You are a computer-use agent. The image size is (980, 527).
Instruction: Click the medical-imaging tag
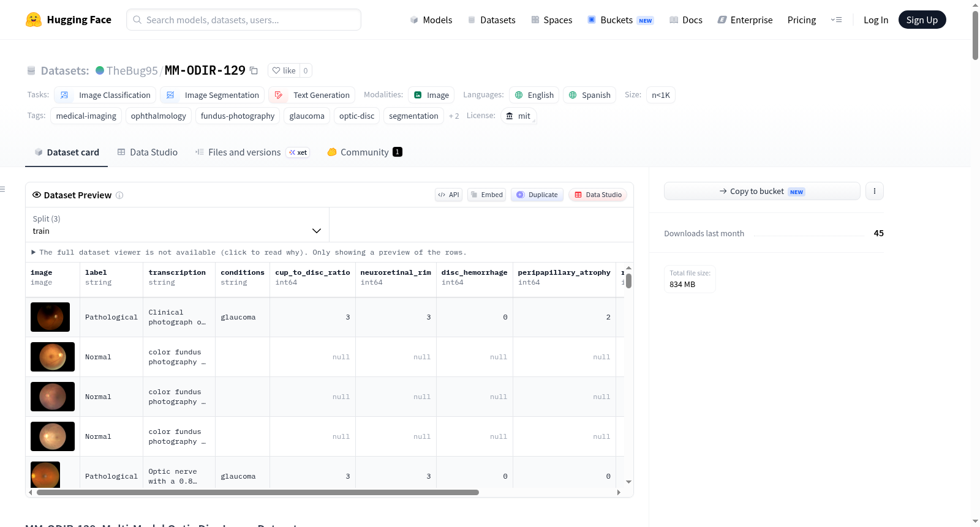[86, 116]
